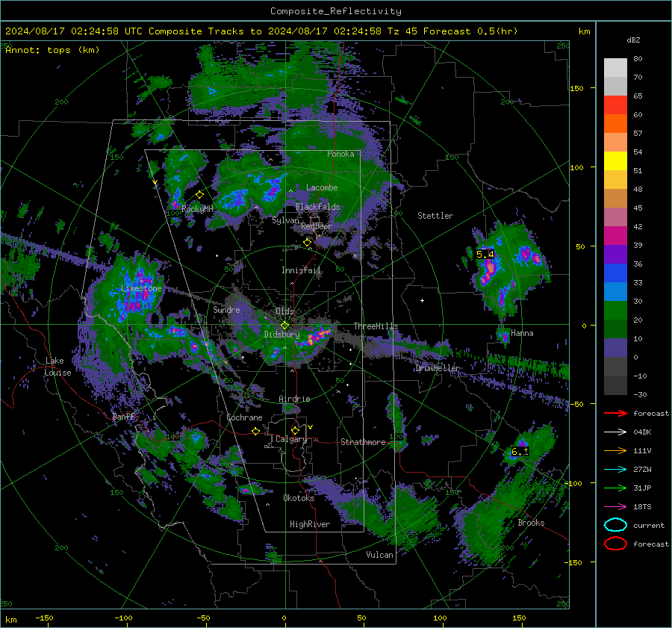This screenshot has width=672, height=628.
Task: Click the slate-purple swatch beside 10 dBZ
Action: (x=615, y=348)
